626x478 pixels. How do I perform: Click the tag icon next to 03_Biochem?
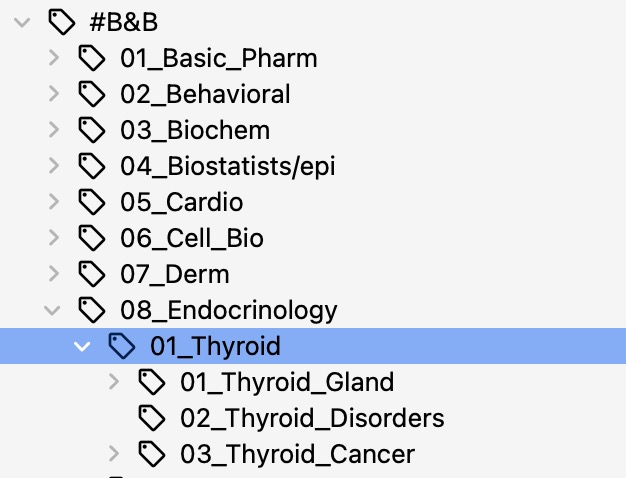[x=92, y=131]
